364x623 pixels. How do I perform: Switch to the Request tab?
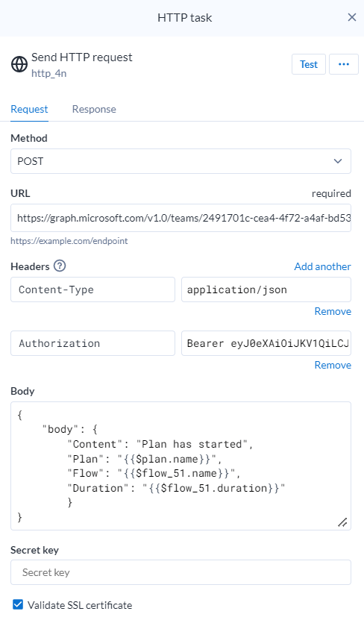coord(29,109)
